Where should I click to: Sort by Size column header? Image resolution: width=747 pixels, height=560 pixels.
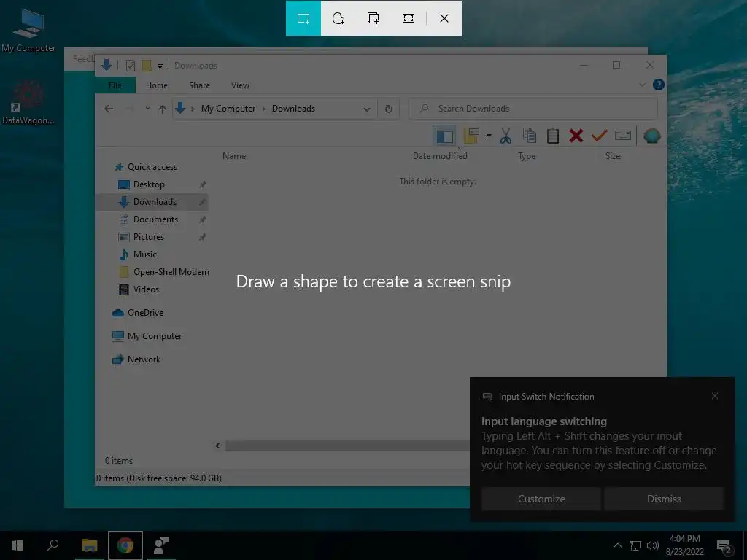(613, 156)
